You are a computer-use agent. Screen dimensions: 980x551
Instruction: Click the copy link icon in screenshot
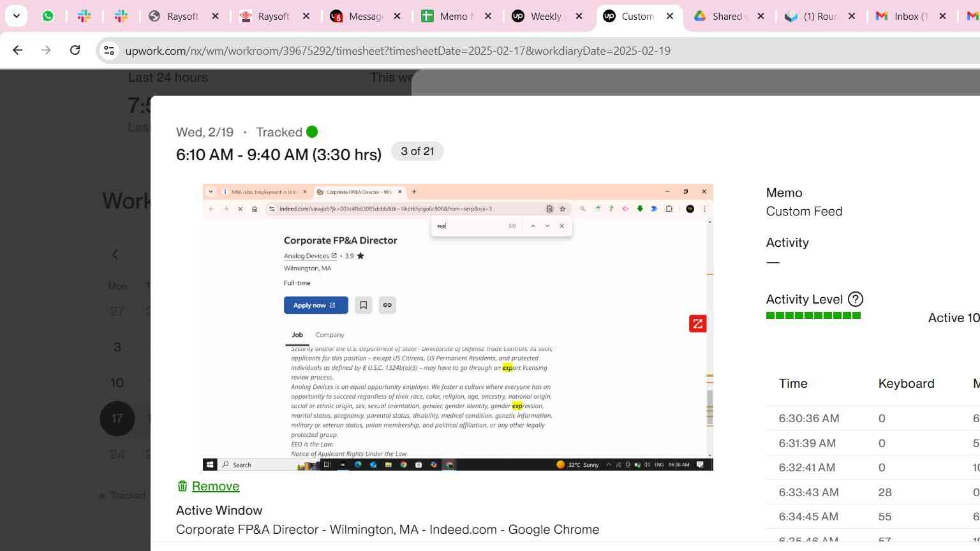[x=387, y=305]
